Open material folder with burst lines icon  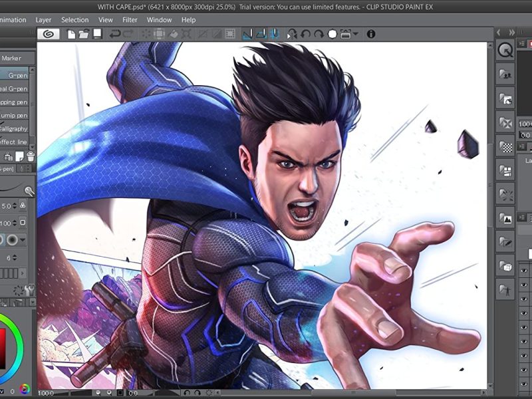[x=505, y=194]
